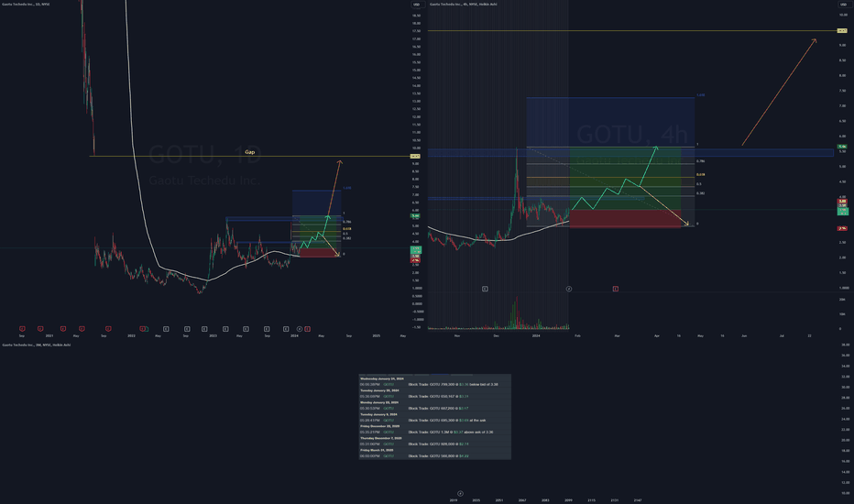Viewport: 854px width, 504px height.
Task: Open circular event marker above 2019 on 3M chart
Action: pos(460,494)
